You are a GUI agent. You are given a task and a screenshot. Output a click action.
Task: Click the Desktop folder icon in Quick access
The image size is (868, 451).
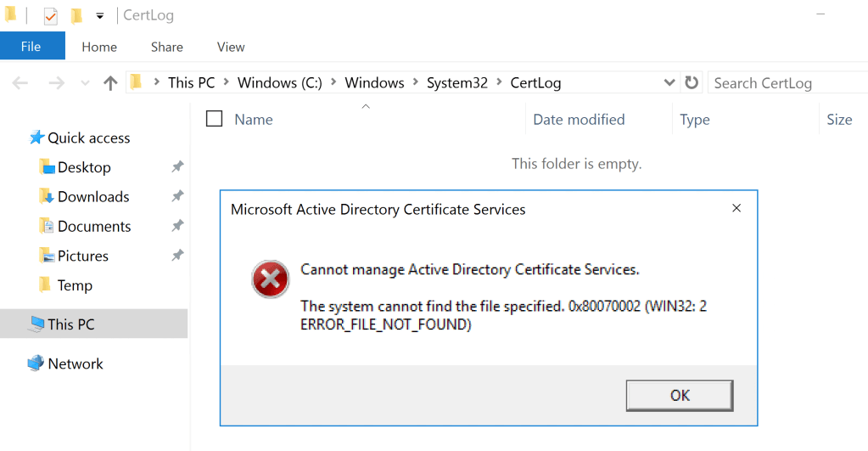coord(47,167)
